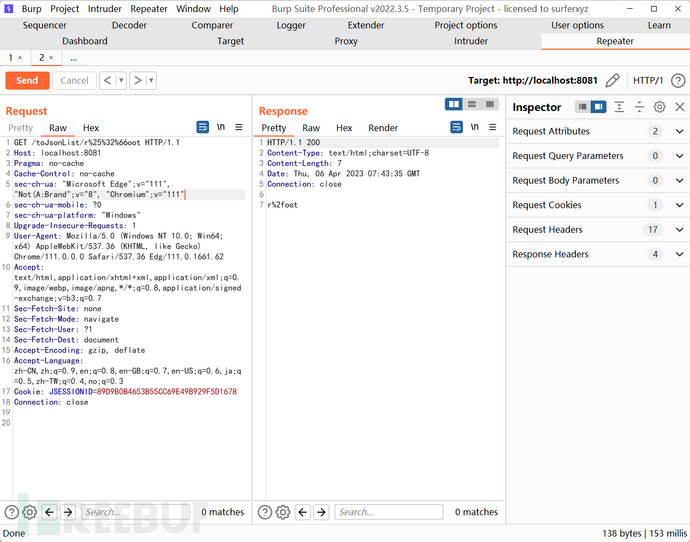
Task: Select side-by-side layout view icon
Action: (x=454, y=104)
